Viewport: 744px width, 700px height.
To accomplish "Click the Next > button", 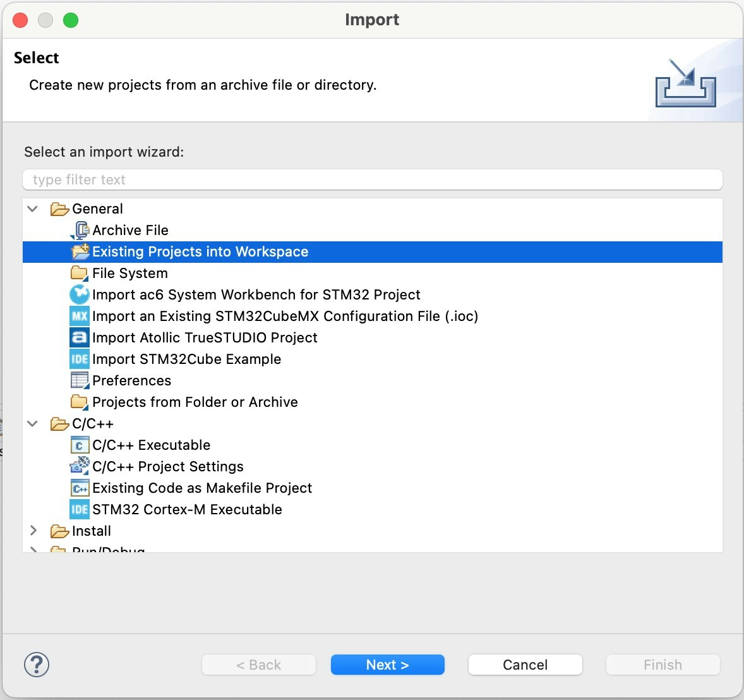I will (x=388, y=665).
